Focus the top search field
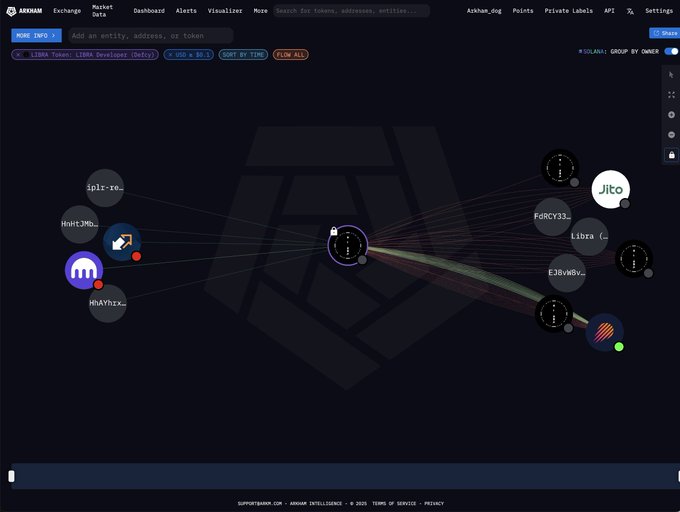 click(x=351, y=11)
